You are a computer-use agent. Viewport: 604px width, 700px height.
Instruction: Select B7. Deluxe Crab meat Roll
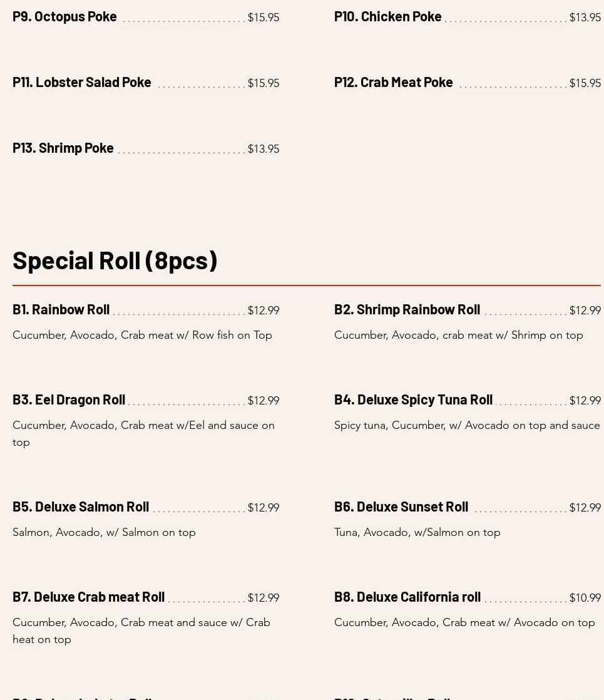tap(88, 597)
